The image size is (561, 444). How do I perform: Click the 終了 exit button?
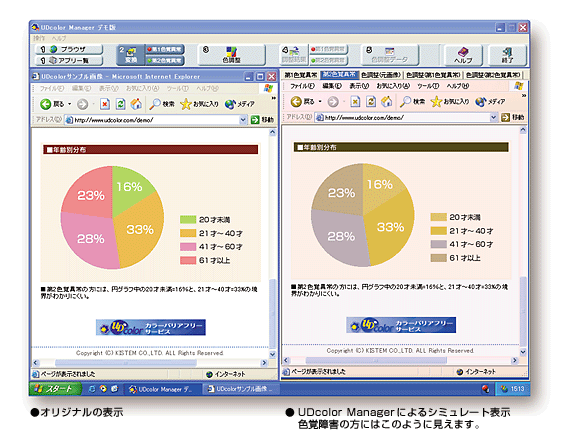[507, 55]
